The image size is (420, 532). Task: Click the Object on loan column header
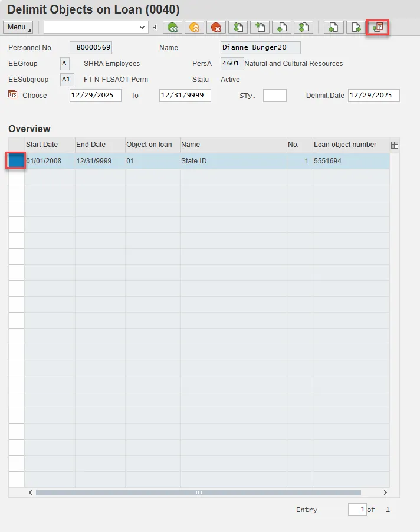pos(152,145)
